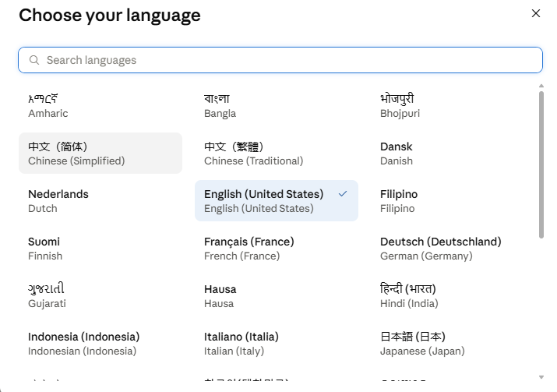Select Français (France)
Screen dimensions: 557x392
pos(277,249)
